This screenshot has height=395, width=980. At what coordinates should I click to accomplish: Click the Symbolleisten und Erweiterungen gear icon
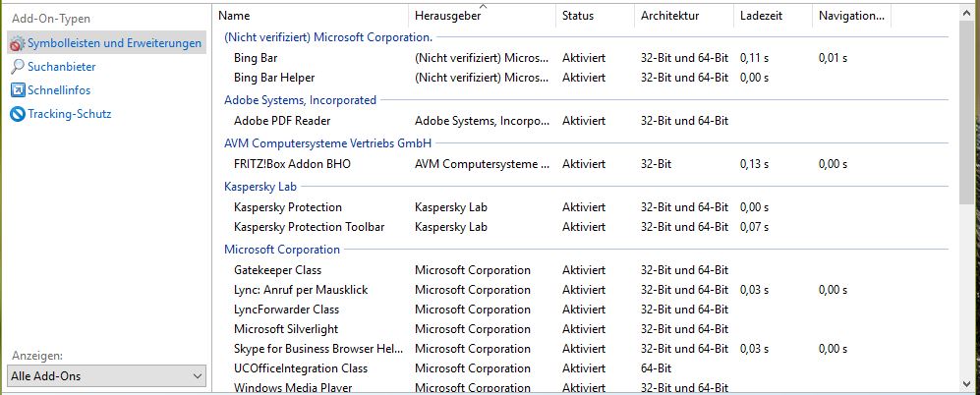point(18,43)
